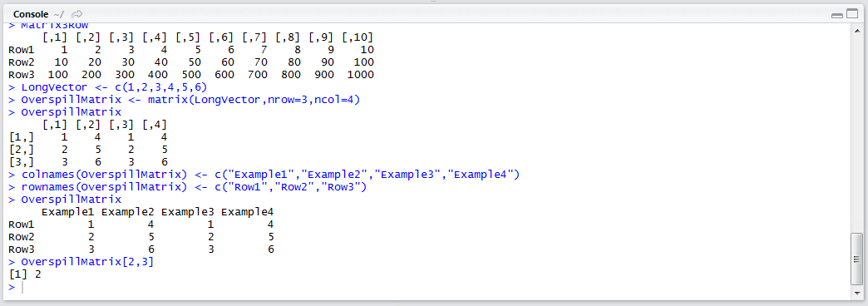Click the console scrollbar thumb
Viewport: 868px width, 306px height.
coord(857,259)
